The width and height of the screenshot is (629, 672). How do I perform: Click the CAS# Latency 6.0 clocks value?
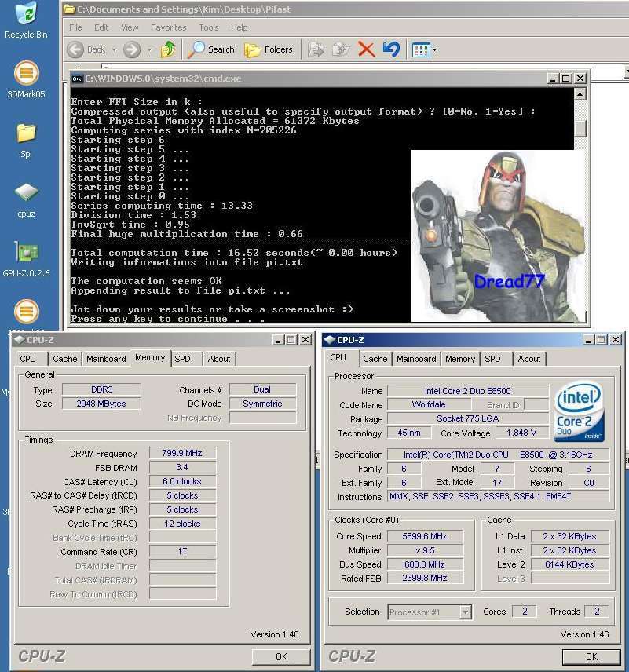click(182, 481)
